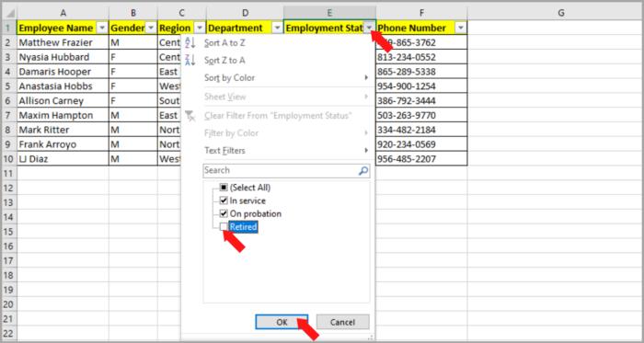Click the select-all triangle at sheet corner
This screenshot has height=343, width=644.
[x=10, y=13]
